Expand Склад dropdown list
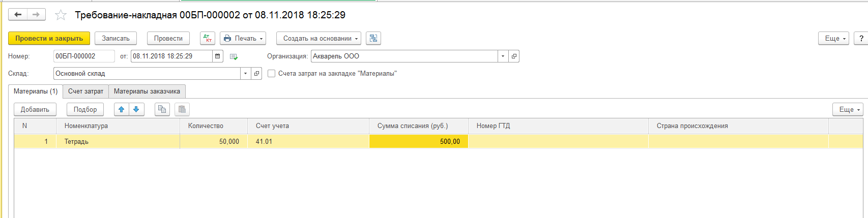The height and width of the screenshot is (218, 868). point(245,74)
